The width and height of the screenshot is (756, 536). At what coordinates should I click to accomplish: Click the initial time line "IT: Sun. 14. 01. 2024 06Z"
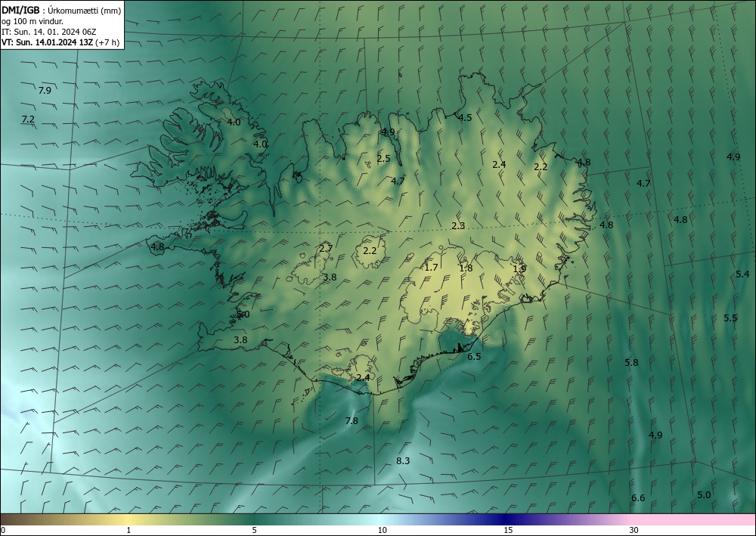(48, 32)
